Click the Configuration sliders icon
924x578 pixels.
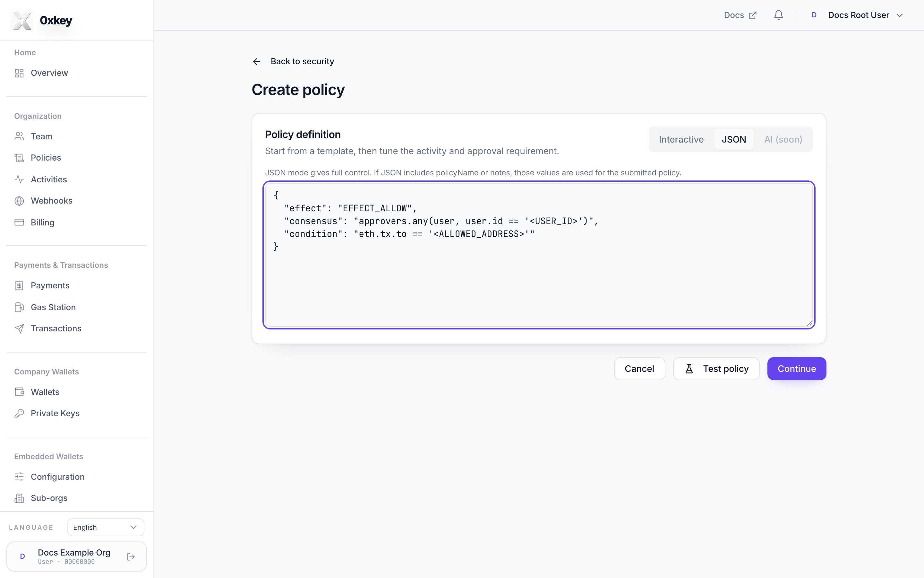19,477
